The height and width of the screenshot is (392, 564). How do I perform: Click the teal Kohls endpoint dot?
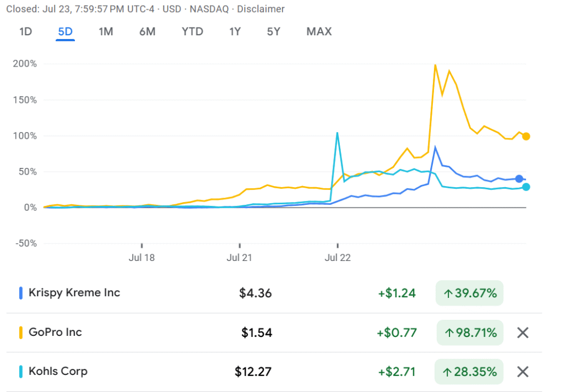[x=526, y=187]
